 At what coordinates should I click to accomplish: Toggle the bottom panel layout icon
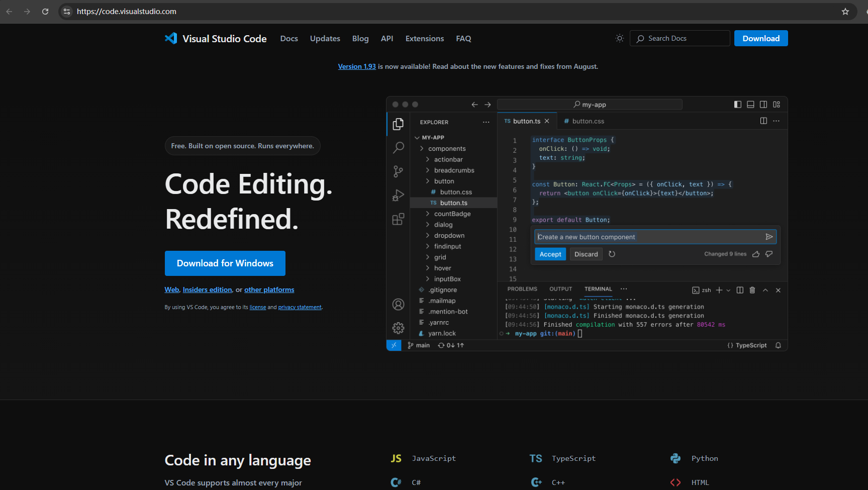pos(750,105)
